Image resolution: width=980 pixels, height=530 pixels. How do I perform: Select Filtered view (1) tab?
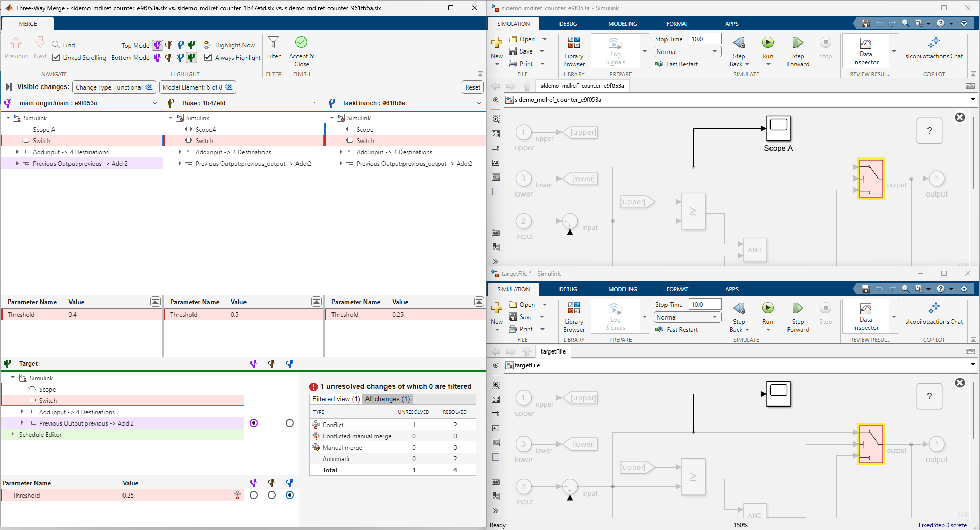pos(336,399)
